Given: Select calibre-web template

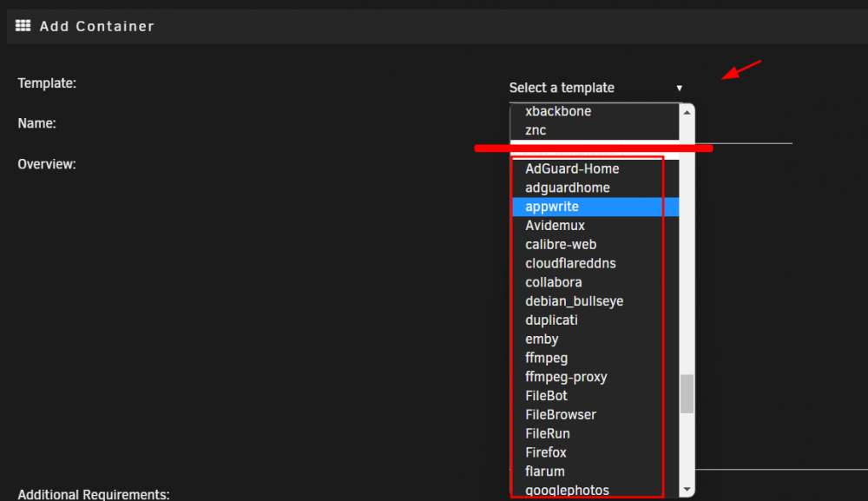Looking at the screenshot, I should coord(595,244).
